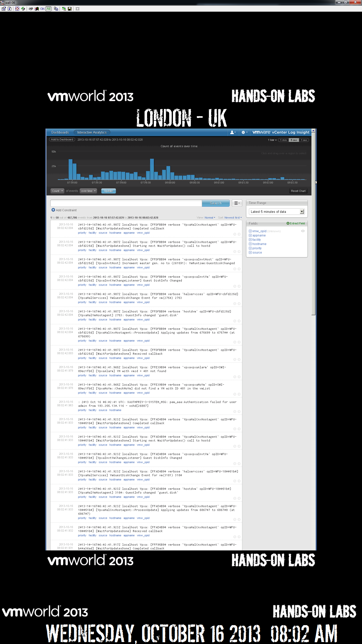Select 1 min bar interval

pyautogui.click(x=283, y=140)
